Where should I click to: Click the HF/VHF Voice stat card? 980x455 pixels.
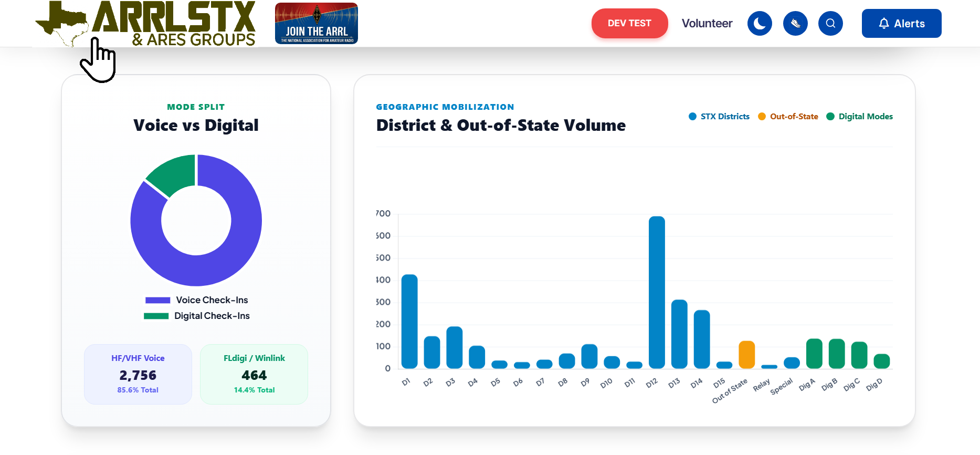pyautogui.click(x=138, y=374)
